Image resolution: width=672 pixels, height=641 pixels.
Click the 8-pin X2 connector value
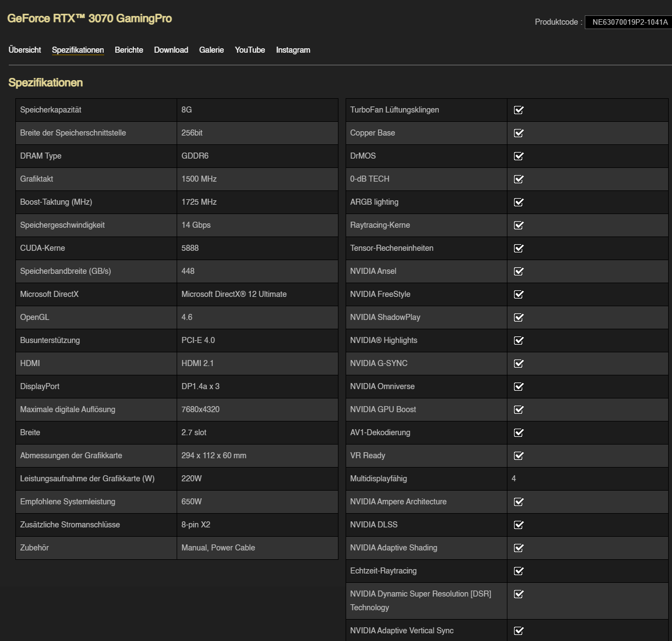click(x=196, y=525)
